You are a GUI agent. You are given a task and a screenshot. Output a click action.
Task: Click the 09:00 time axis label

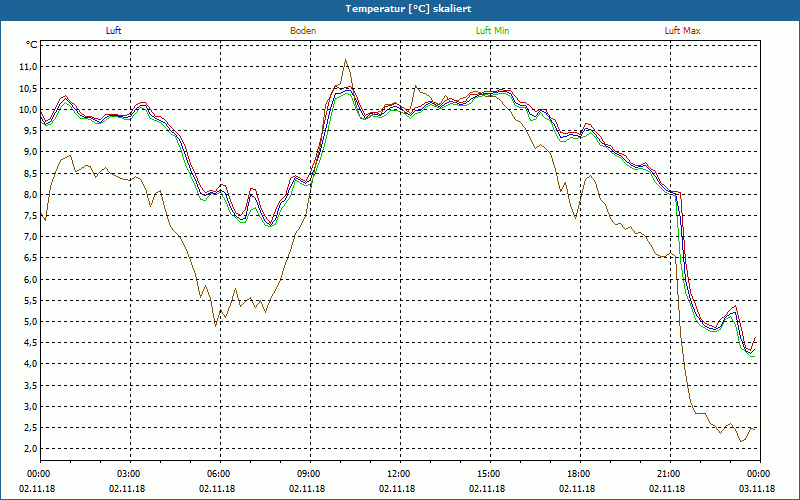310,473
